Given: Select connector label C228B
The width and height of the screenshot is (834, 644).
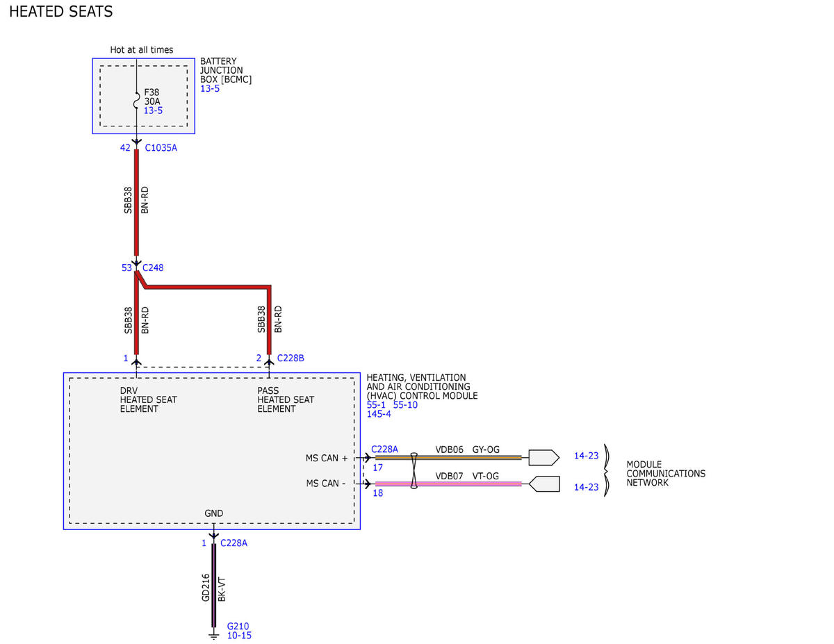Looking at the screenshot, I should point(291,358).
